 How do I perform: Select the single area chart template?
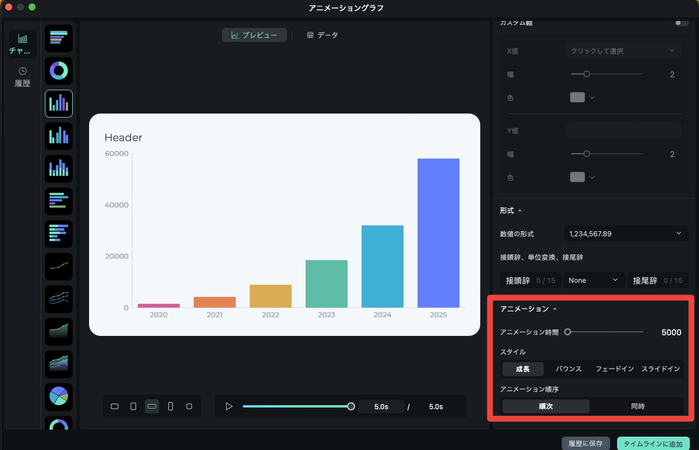[x=58, y=331]
